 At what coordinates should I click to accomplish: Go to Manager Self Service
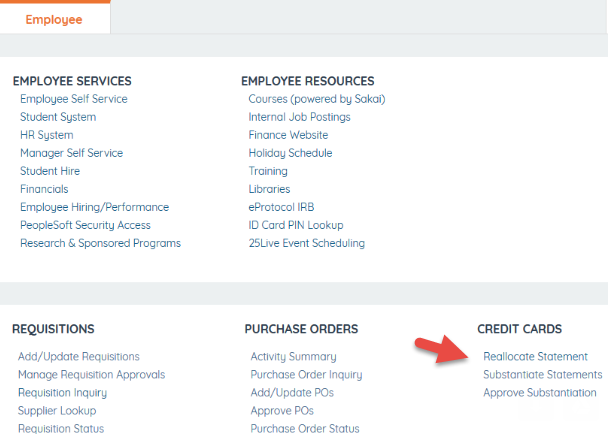click(71, 153)
